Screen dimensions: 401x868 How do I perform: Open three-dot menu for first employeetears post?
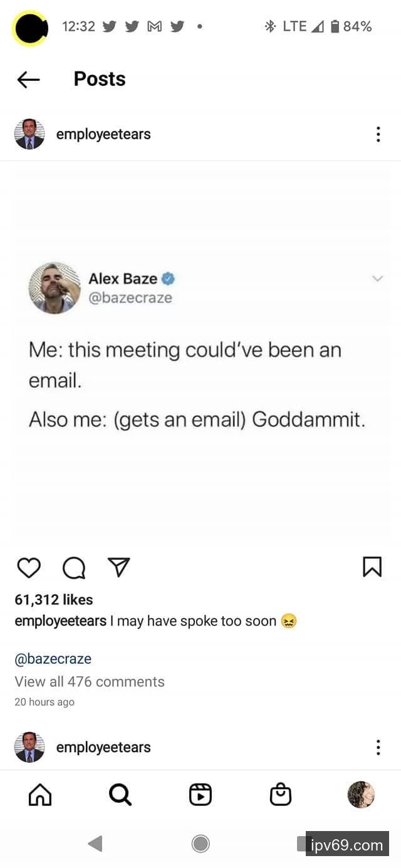pos(378,134)
